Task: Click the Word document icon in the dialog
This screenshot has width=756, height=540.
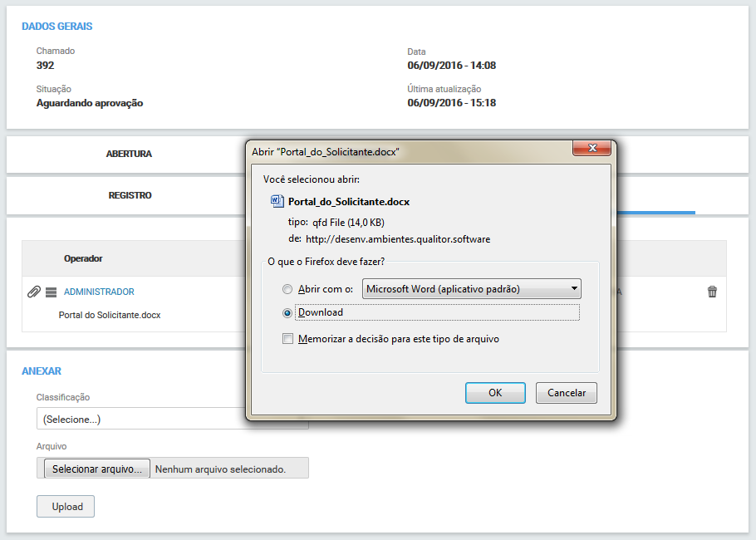Action: (x=277, y=201)
